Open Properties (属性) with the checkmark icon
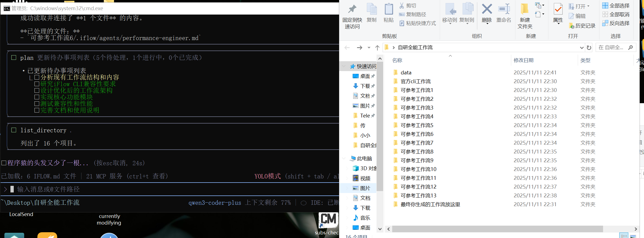This screenshot has width=644, height=238. pyautogui.click(x=558, y=9)
